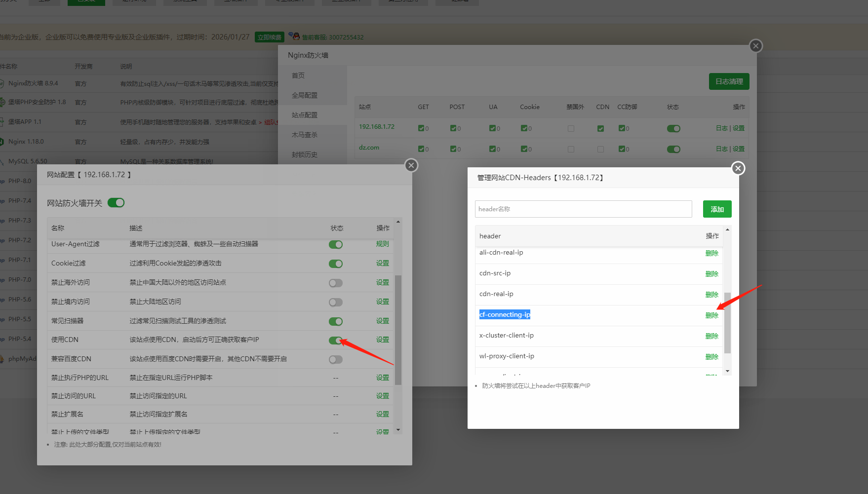Viewport: 868px width, 494px height.
Task: Click the 日志清理 button
Action: tap(729, 81)
